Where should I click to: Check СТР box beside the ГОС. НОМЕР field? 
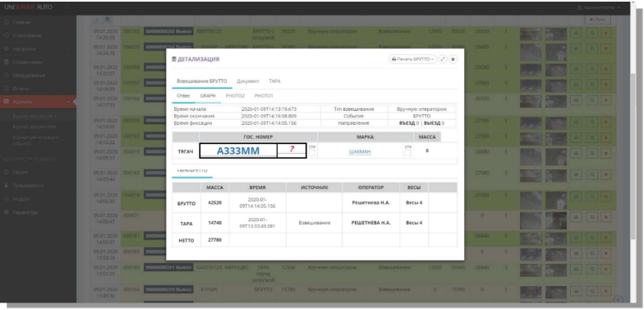click(312, 153)
